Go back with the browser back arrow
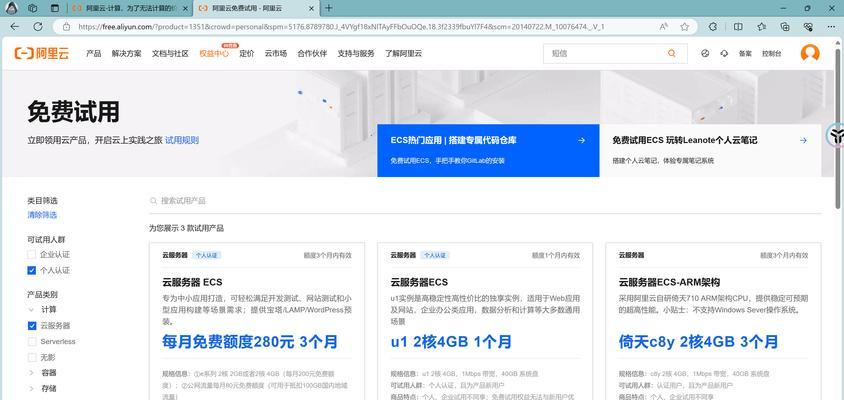Screen dimensions: 844x400 coord(15,26)
